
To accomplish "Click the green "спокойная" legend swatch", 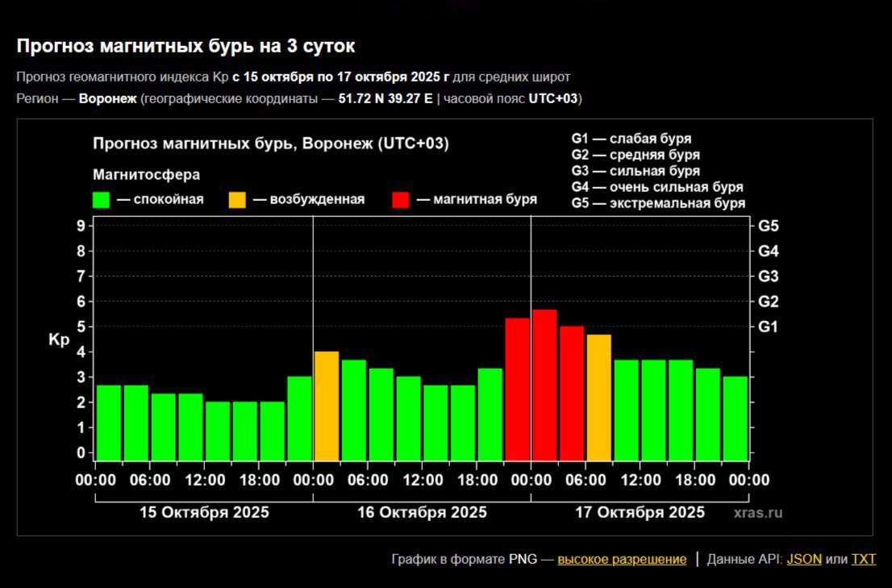I will coord(102,200).
